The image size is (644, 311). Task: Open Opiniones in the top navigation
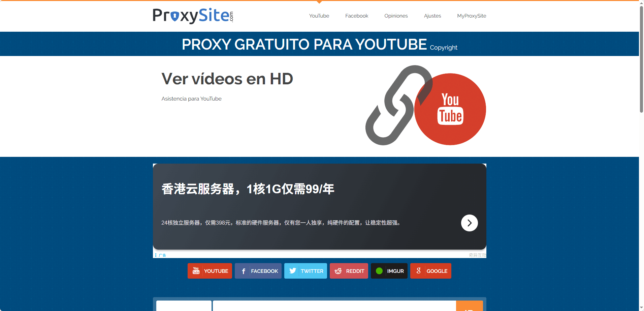396,16
